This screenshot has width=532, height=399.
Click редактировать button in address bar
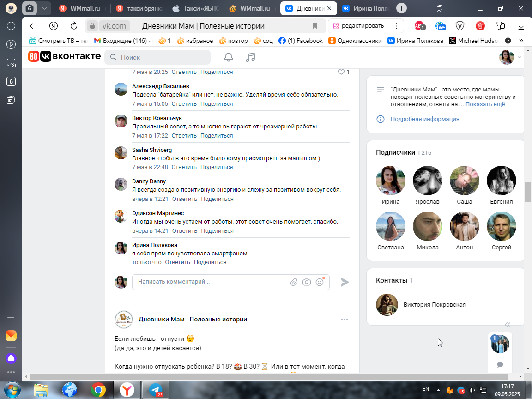click(359, 26)
